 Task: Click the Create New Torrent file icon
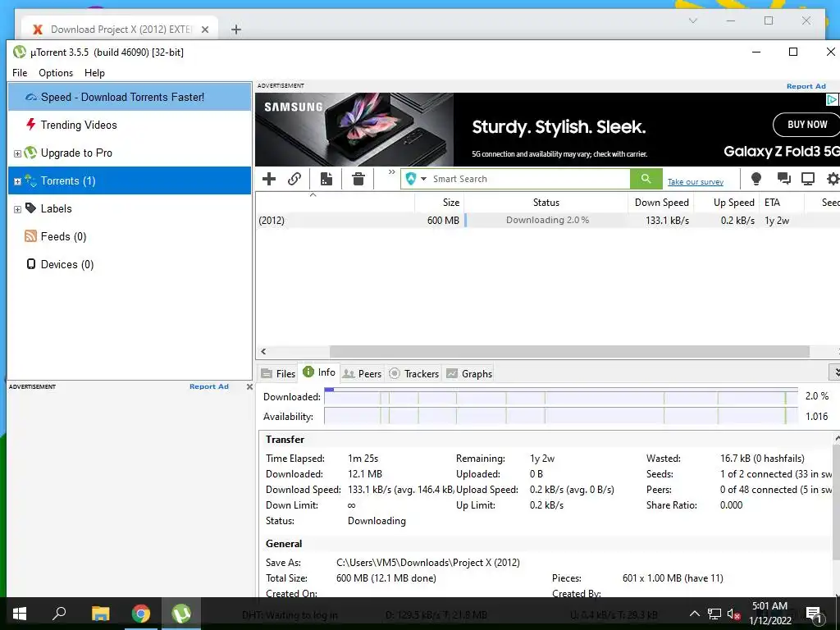point(326,179)
